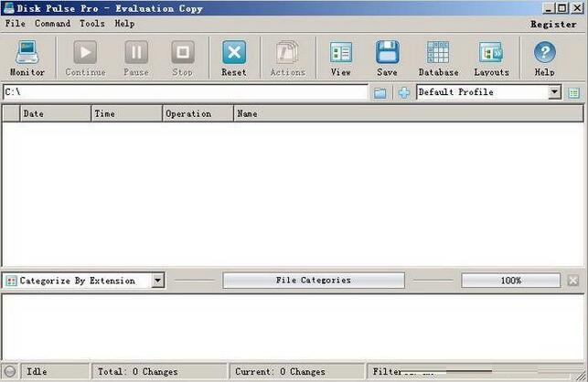Maximize the Disk Pulse window

click(562, 8)
